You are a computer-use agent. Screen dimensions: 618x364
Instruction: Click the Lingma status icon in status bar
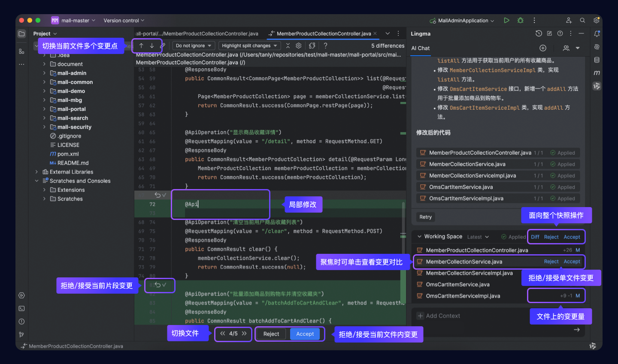pyautogui.click(x=593, y=346)
